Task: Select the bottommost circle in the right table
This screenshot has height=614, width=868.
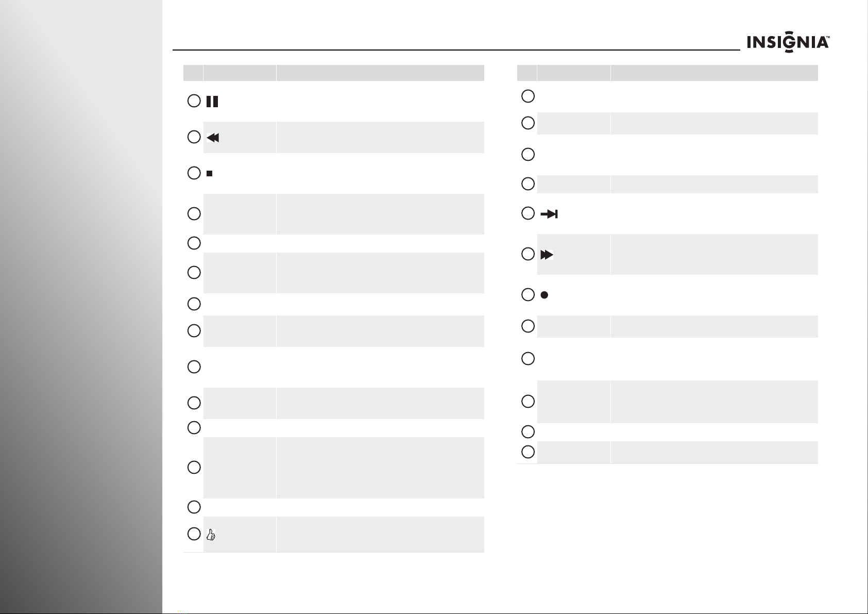Action: click(x=527, y=452)
